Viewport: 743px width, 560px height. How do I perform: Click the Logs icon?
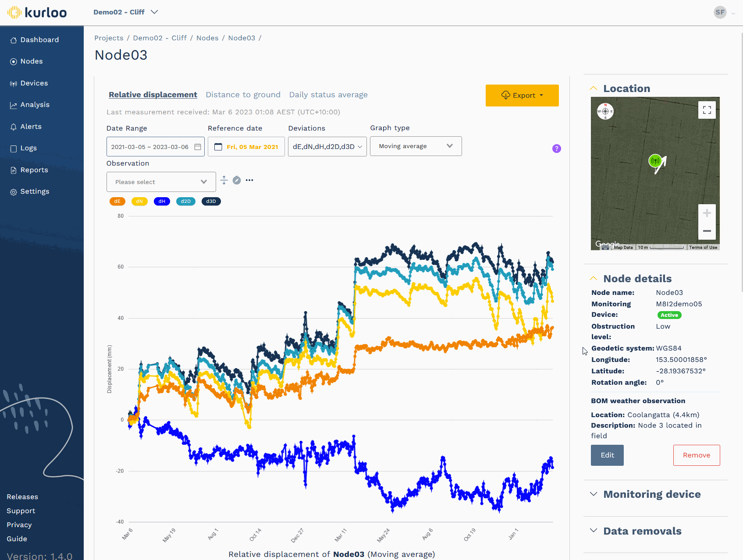coord(14,149)
